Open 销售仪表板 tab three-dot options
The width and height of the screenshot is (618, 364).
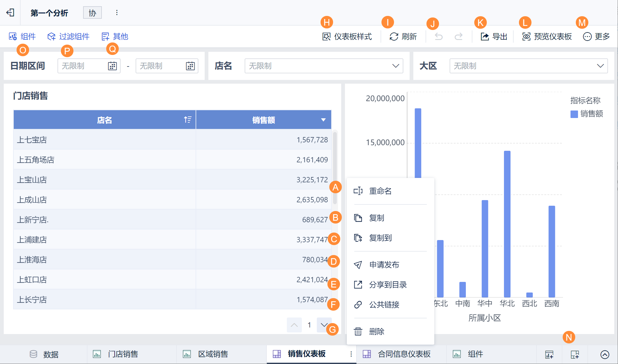click(351, 354)
